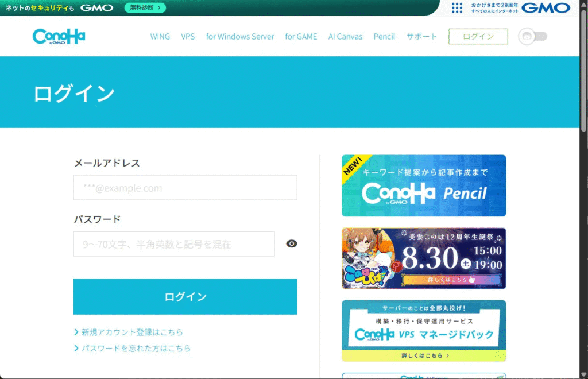Image resolution: width=588 pixels, height=379 pixels.
Task: Open the VPS menu item
Action: pos(188,36)
